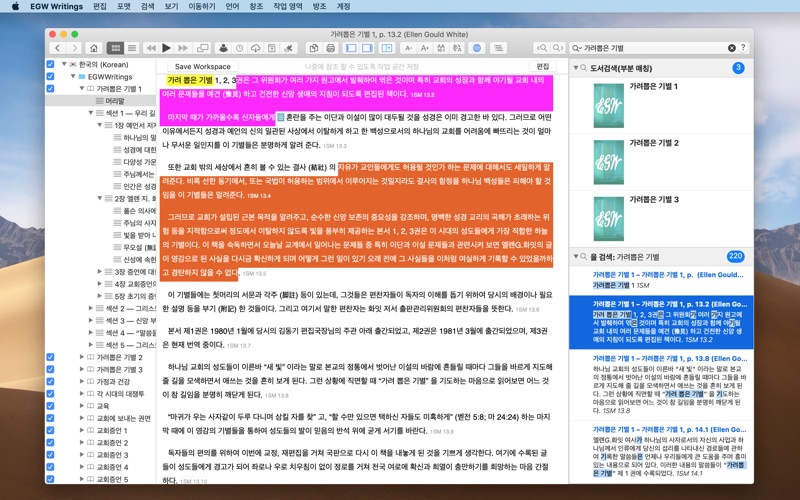Uncheck the 한국의 (Korean) checkbox
The image size is (800, 500).
(x=50, y=64)
